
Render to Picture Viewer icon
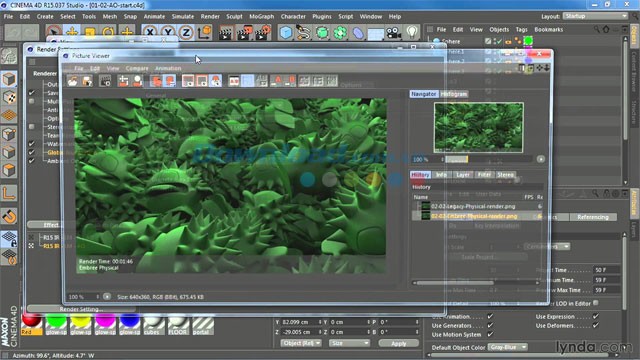click(x=244, y=32)
